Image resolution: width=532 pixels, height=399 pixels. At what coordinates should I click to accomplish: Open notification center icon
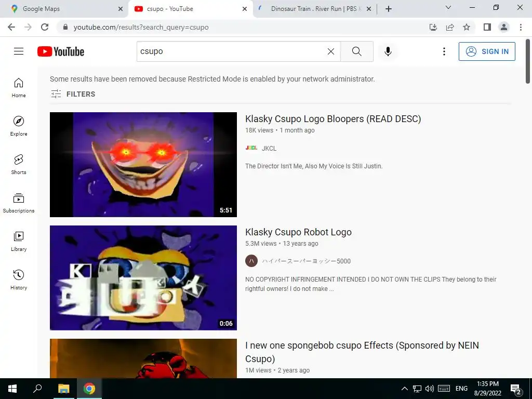[516, 389]
